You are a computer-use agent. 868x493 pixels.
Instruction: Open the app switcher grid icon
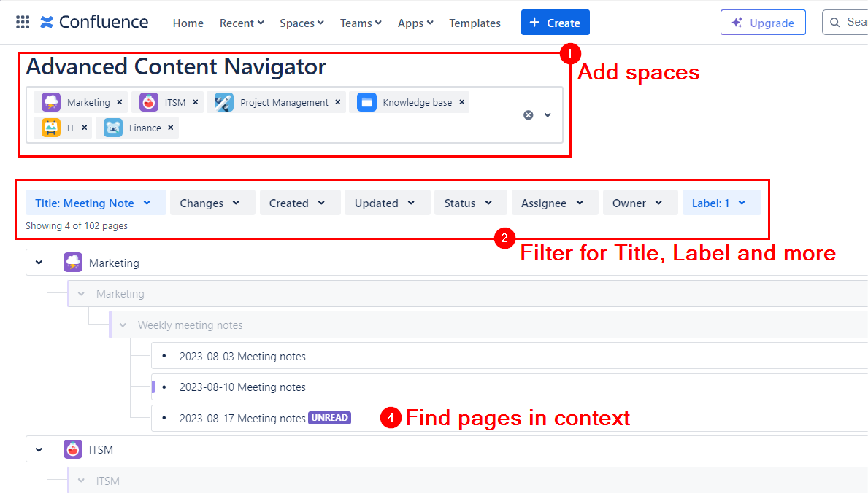tap(23, 22)
